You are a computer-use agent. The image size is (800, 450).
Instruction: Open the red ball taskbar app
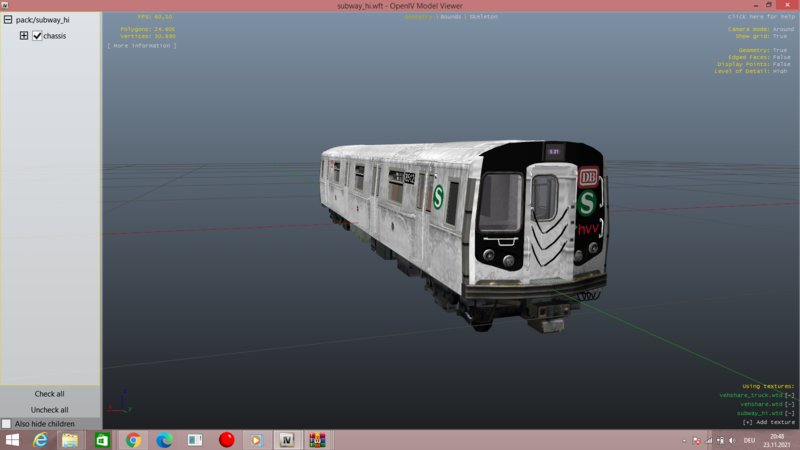pos(227,439)
